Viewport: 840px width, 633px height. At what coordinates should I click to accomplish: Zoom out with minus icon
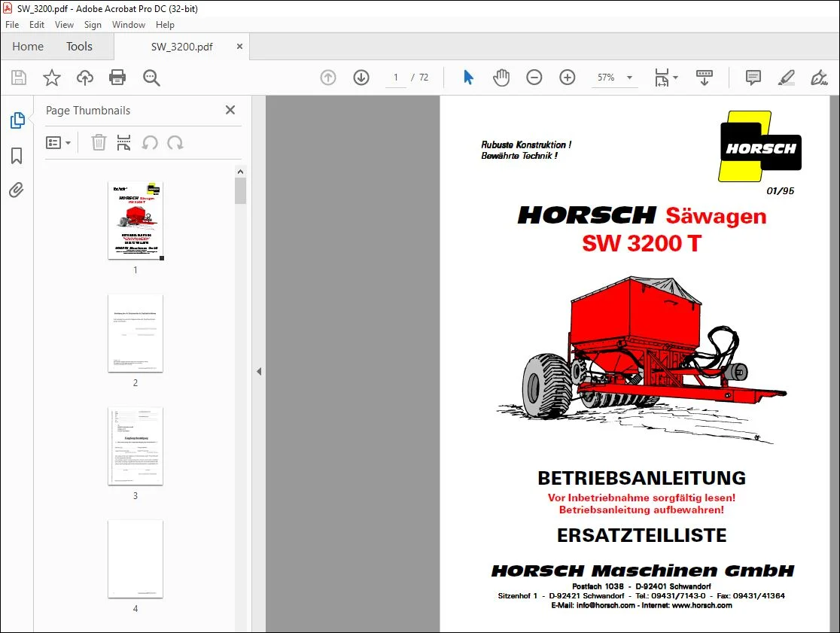(x=534, y=78)
